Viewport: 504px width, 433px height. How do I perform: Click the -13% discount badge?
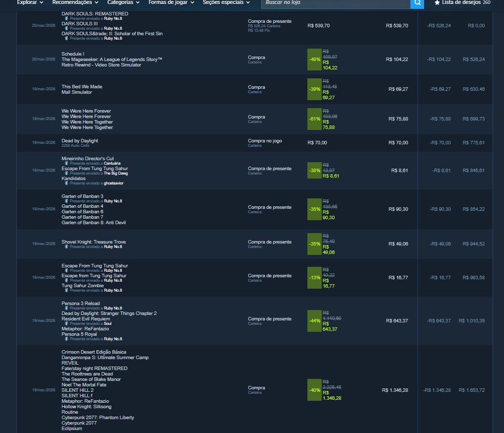[x=314, y=278]
